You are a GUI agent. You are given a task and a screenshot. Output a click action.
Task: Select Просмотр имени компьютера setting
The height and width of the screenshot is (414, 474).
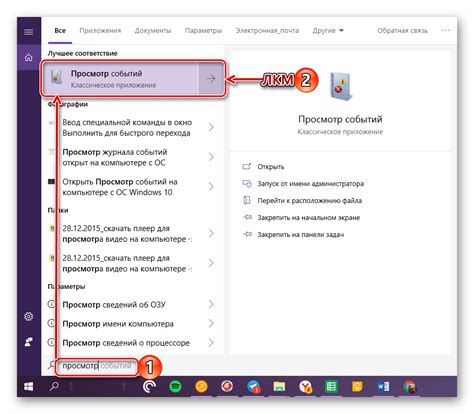pyautogui.click(x=118, y=324)
